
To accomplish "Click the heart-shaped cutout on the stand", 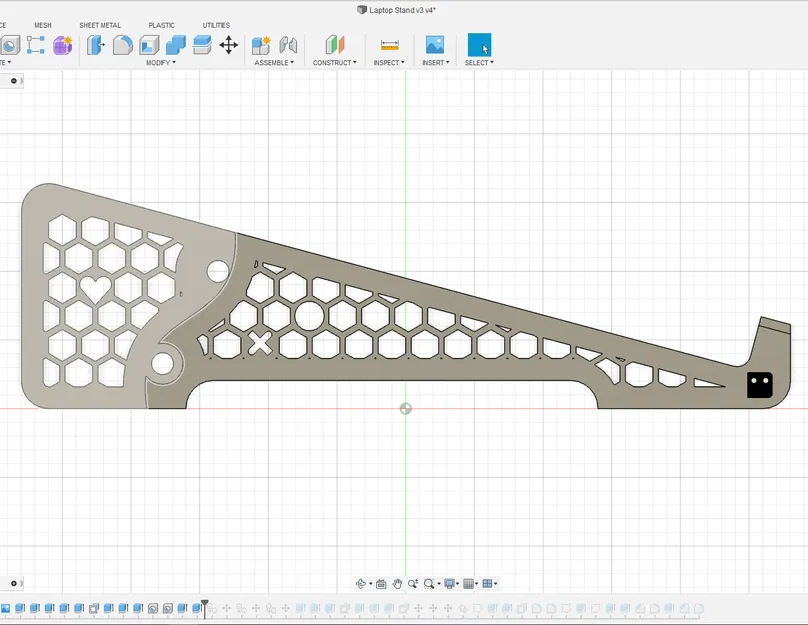I will click(x=96, y=289).
